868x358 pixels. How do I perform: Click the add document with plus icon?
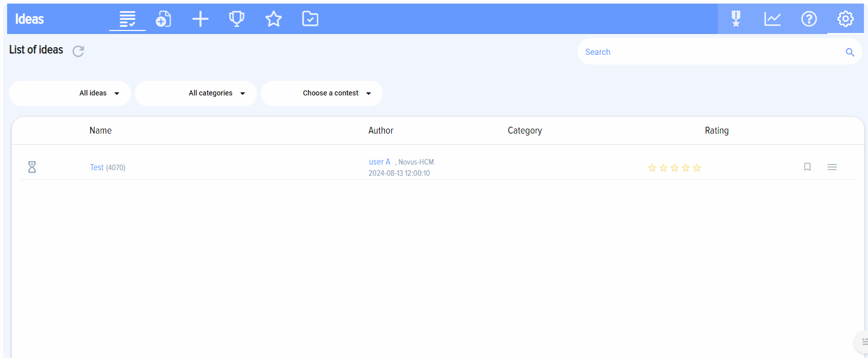pyautogui.click(x=163, y=19)
